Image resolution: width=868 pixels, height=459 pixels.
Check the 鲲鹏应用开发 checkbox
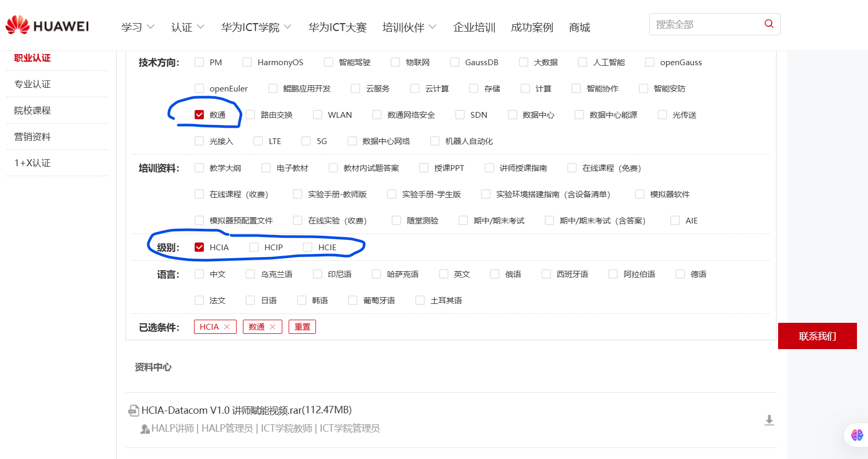pos(273,88)
